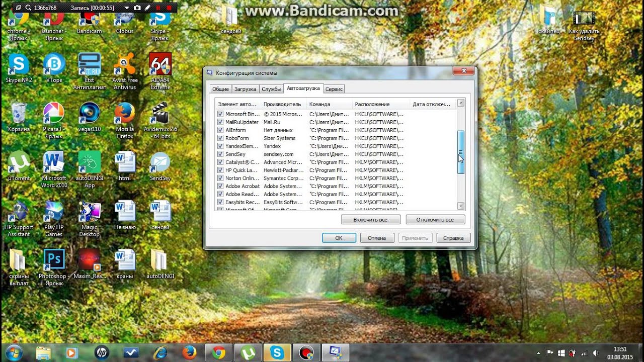Select the Etxt Антиплагиат desktop icon
The image size is (644, 362).
coord(90,71)
